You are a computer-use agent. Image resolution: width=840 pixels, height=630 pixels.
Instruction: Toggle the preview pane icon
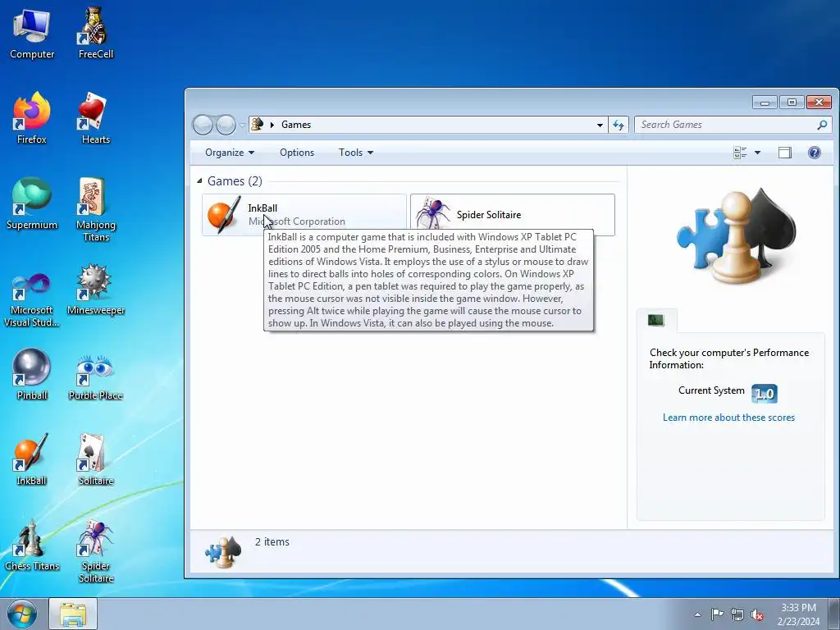click(785, 153)
